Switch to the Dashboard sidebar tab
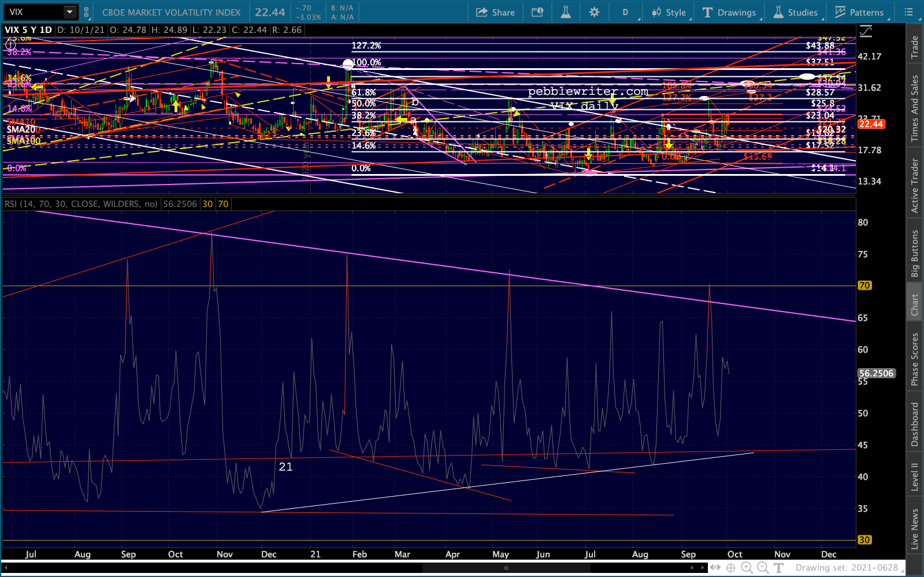This screenshot has height=577, width=924. tap(914, 424)
